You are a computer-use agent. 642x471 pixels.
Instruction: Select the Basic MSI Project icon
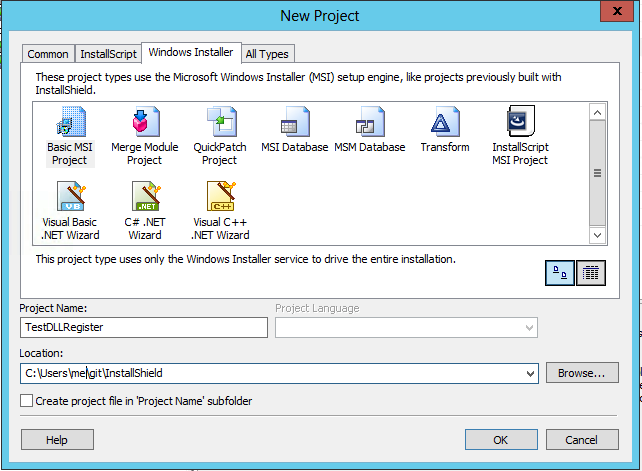point(70,122)
